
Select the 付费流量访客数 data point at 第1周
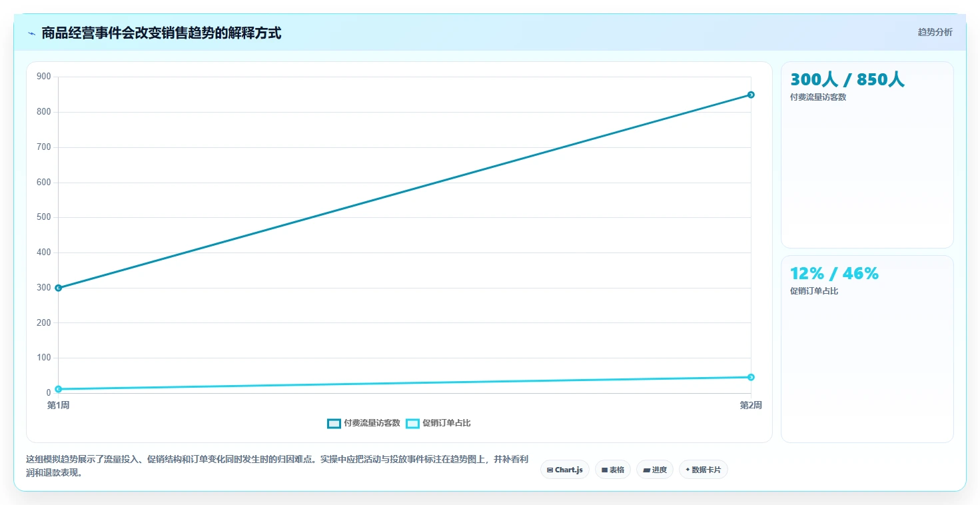[59, 288]
